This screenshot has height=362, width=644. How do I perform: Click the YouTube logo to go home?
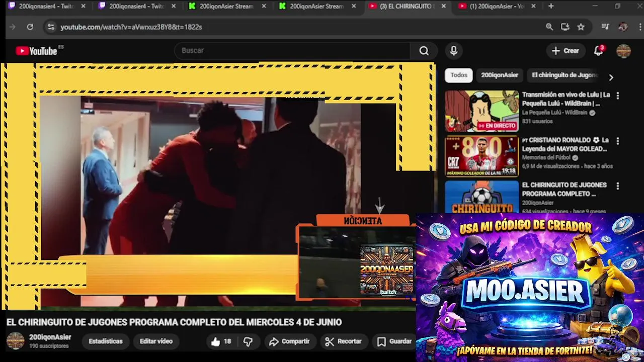click(36, 51)
